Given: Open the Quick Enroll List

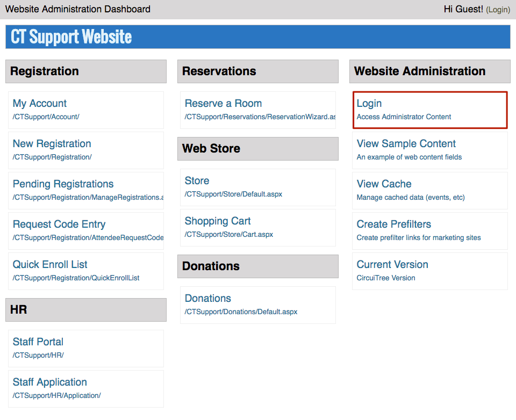Looking at the screenshot, I should tap(49, 264).
